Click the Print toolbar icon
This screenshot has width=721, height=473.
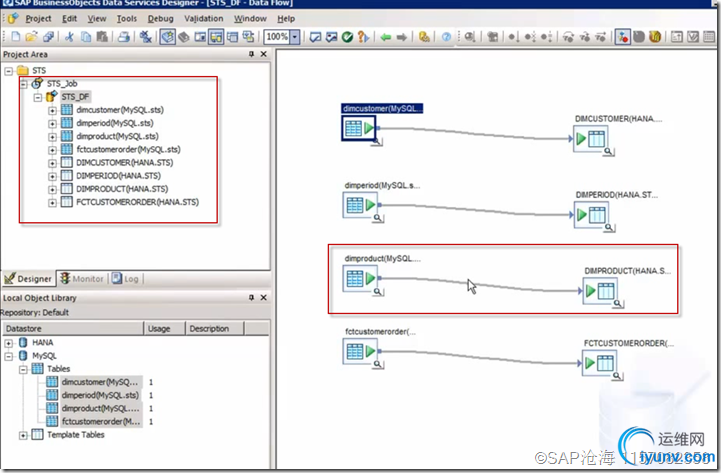(123, 37)
